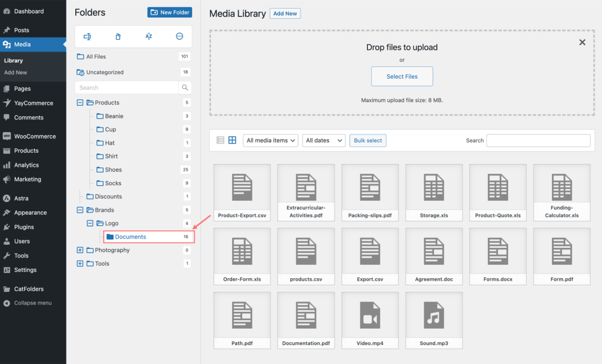
Task: Open the folder options ellipsis icon
Action: [x=179, y=36]
